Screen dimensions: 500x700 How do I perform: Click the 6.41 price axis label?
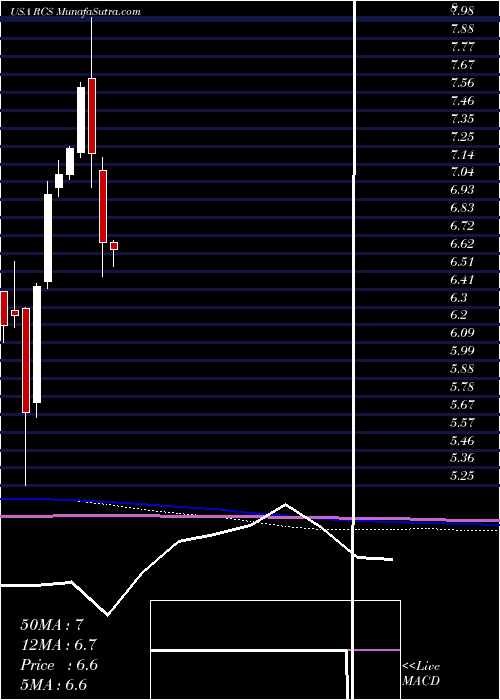(x=462, y=279)
